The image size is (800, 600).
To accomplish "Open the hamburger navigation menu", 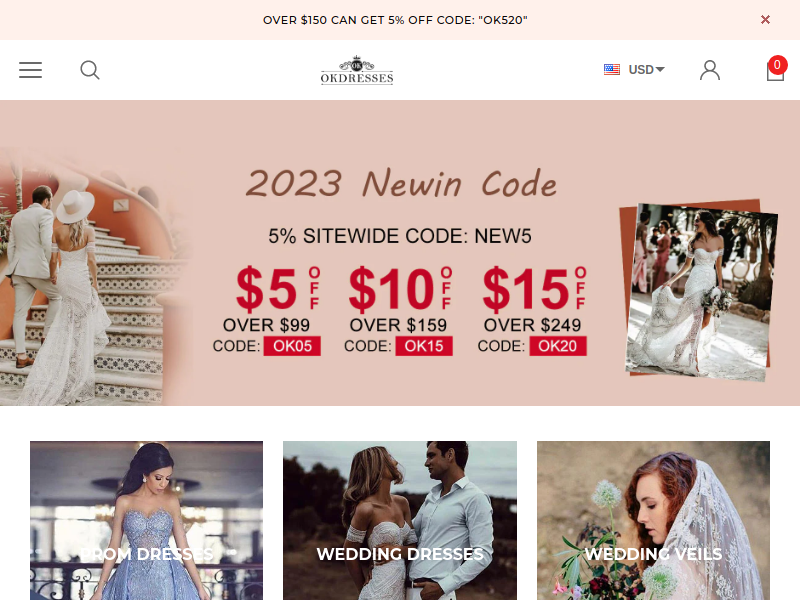I will 31,70.
